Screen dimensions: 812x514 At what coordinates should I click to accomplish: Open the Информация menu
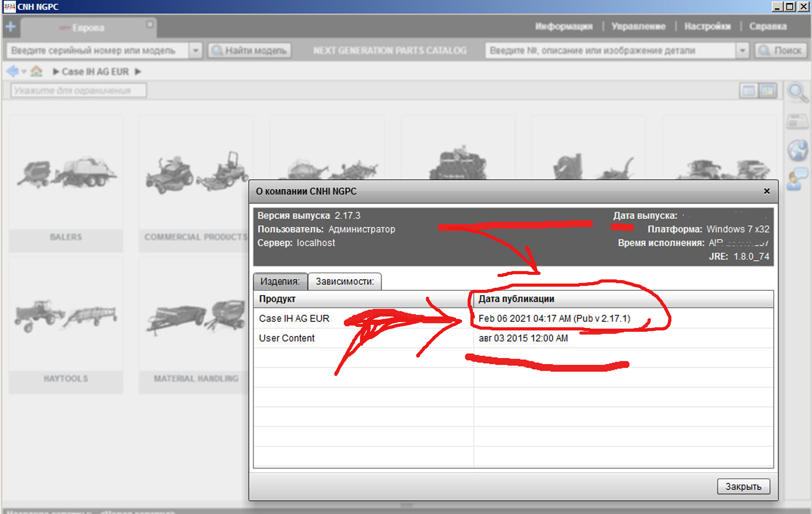pyautogui.click(x=564, y=26)
